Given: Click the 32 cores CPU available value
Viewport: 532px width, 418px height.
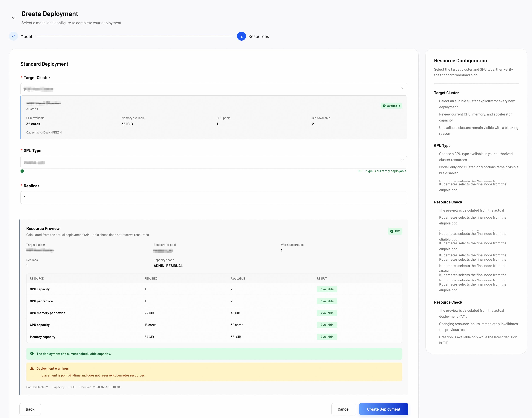Looking at the screenshot, I should (x=33, y=124).
